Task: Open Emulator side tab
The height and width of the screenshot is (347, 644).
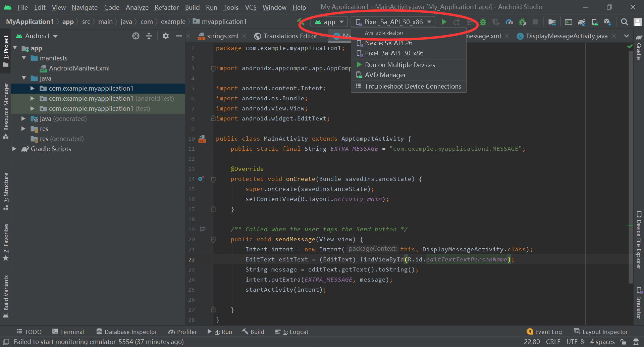Action: (639, 303)
